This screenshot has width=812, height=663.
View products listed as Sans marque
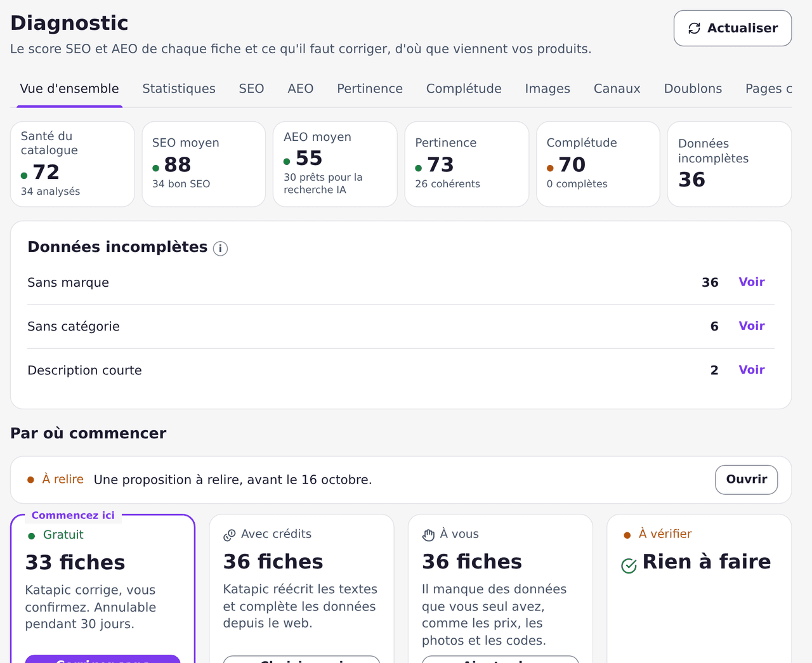pyautogui.click(x=752, y=282)
